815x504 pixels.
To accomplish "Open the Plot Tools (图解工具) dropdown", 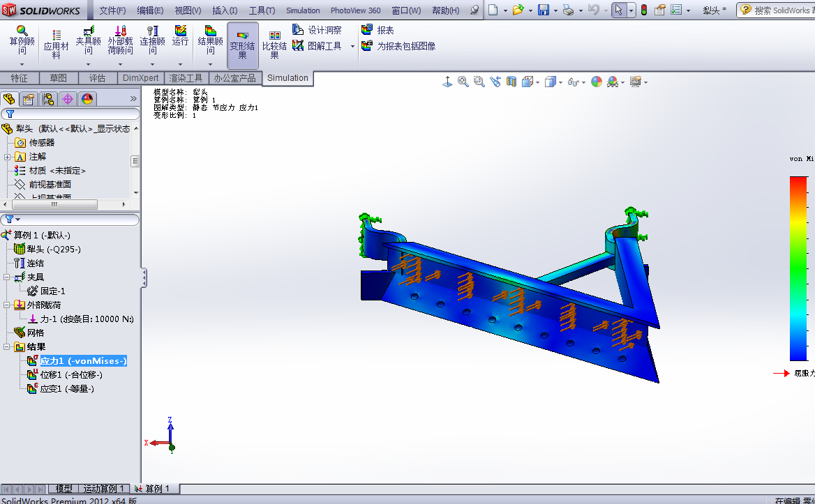I will click(x=352, y=46).
